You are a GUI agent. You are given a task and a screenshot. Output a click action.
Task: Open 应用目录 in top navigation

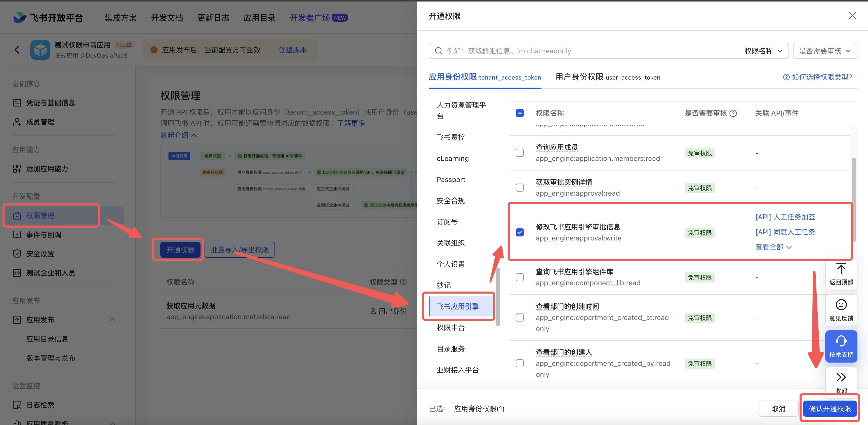[x=259, y=18]
